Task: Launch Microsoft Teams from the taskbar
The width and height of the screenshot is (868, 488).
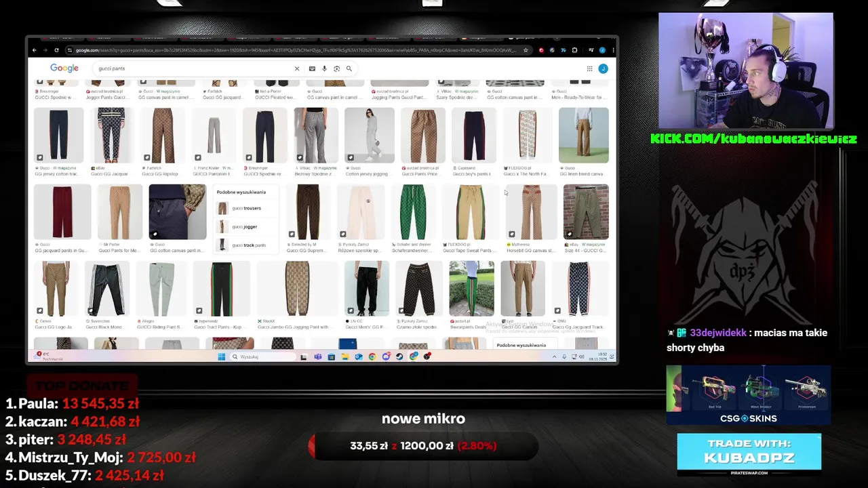Action: tap(317, 357)
